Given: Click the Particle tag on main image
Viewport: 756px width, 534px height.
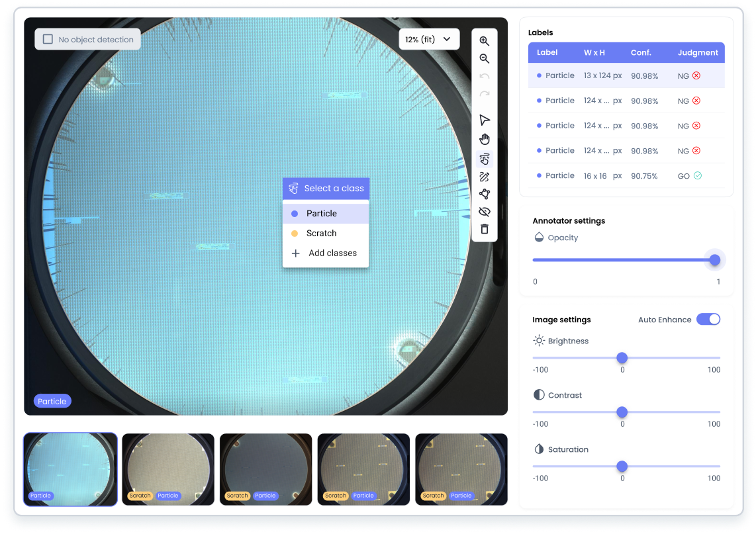Looking at the screenshot, I should (x=52, y=401).
